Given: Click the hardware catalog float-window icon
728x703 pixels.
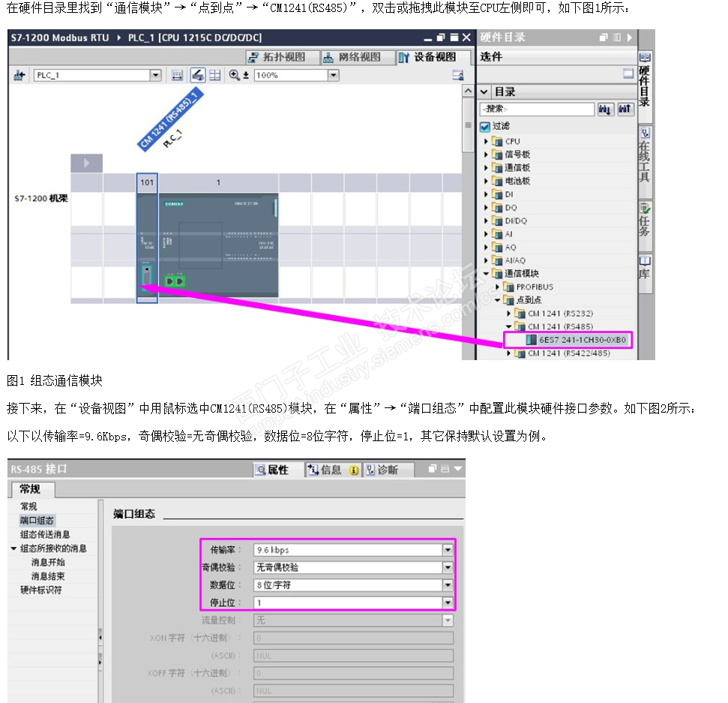Looking at the screenshot, I should [604, 38].
